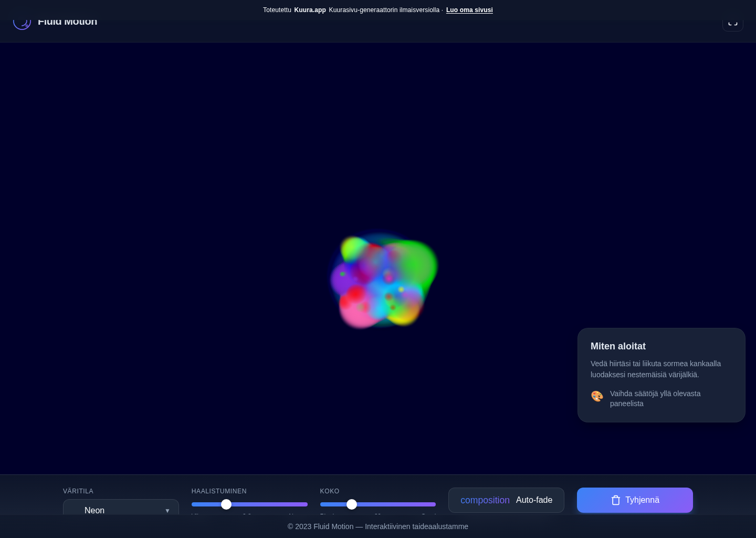Click the Koko slider handle
This screenshot has width=756, height=538.
352,504
